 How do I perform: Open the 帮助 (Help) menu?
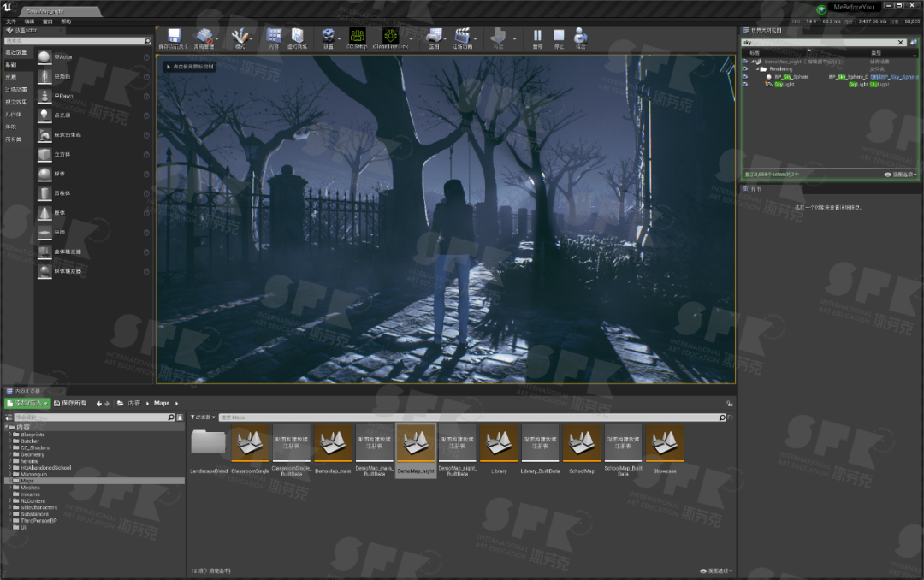point(66,21)
